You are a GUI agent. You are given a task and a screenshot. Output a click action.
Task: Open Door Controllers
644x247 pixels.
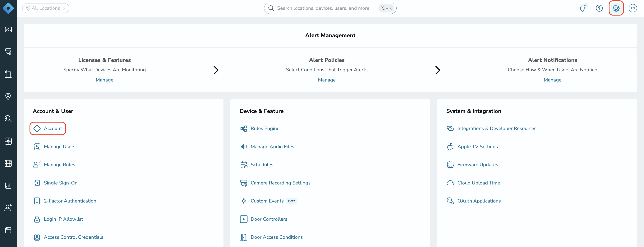pyautogui.click(x=264, y=219)
